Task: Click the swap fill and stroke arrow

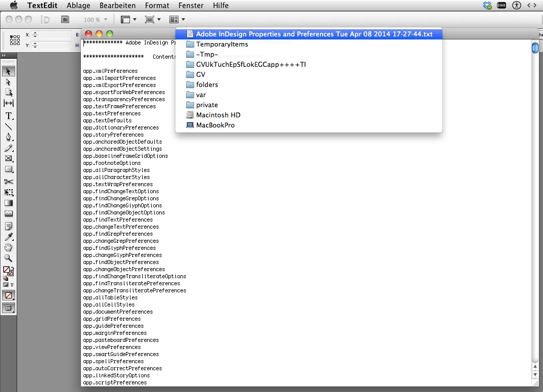Action: pyautogui.click(x=12, y=268)
